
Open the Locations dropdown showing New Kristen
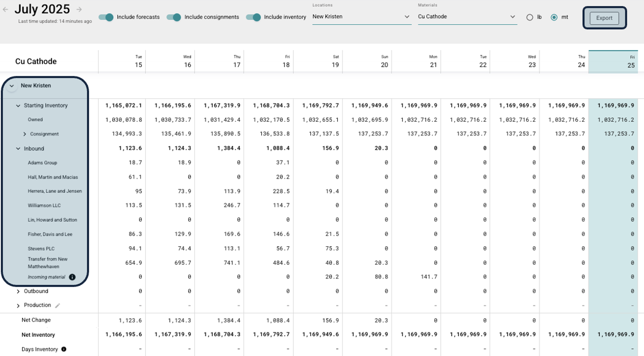407,17
